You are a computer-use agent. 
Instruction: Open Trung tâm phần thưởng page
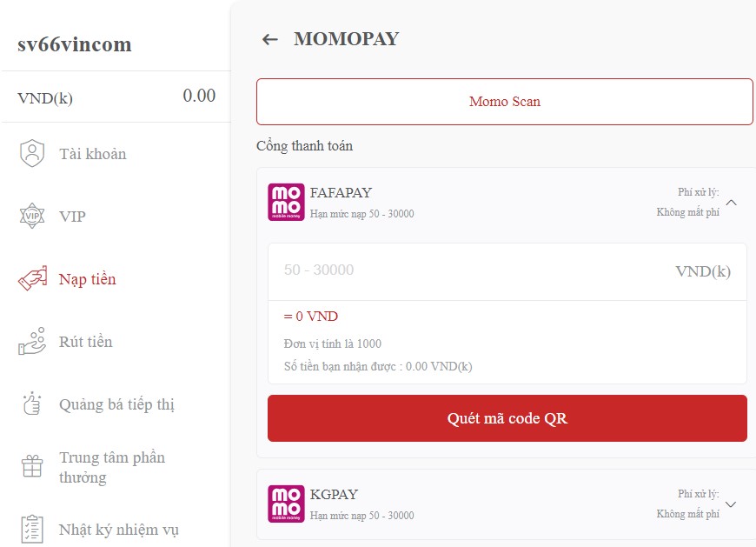click(112, 467)
